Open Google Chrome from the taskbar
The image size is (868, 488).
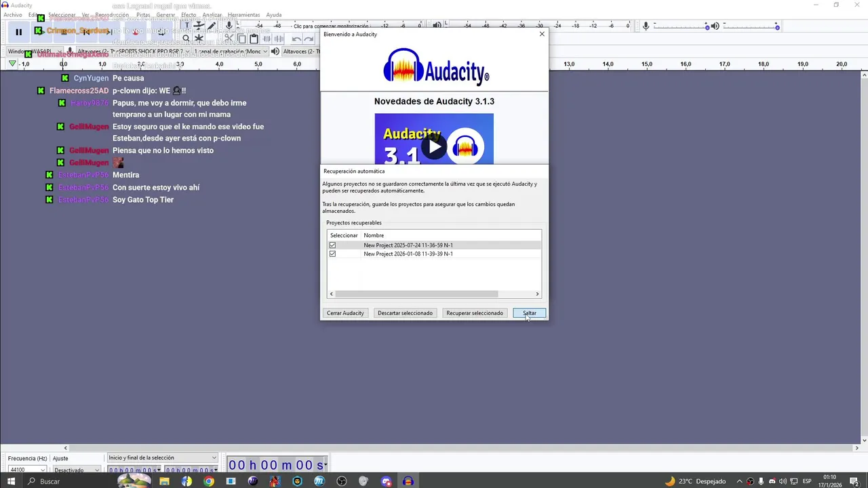pyautogui.click(x=209, y=481)
